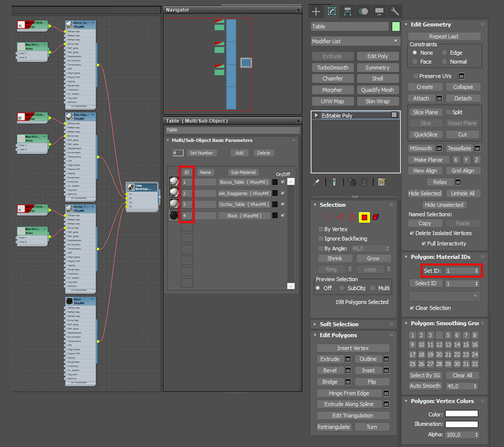Open Tessellate settings box icon
The width and height of the screenshot is (504, 447).
477,148
